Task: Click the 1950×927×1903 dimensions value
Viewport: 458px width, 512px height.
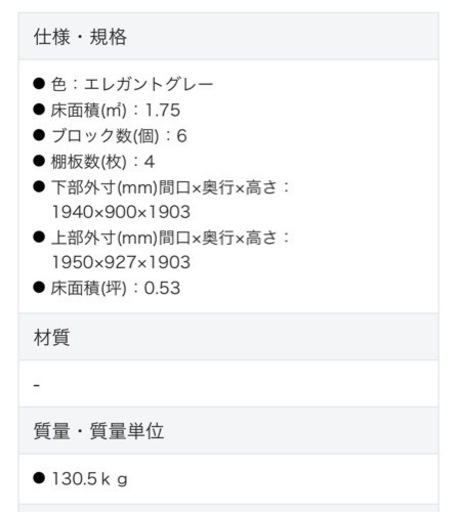Action: tap(121, 262)
